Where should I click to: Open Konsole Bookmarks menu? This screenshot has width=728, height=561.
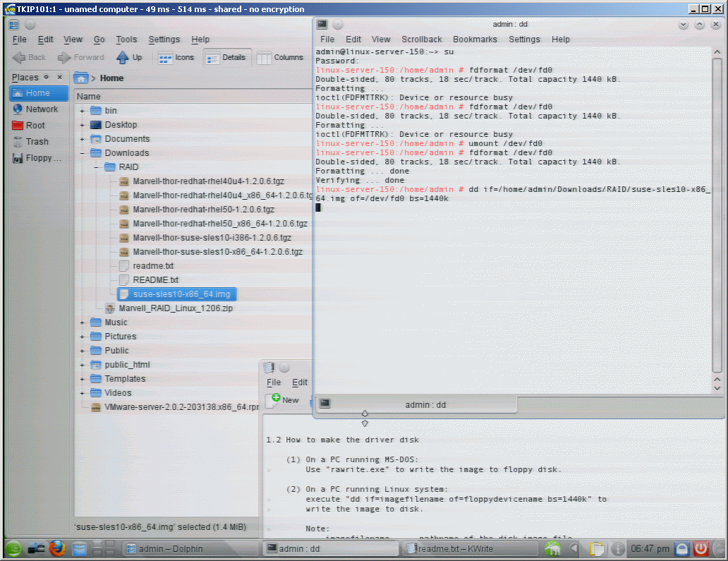(x=475, y=40)
